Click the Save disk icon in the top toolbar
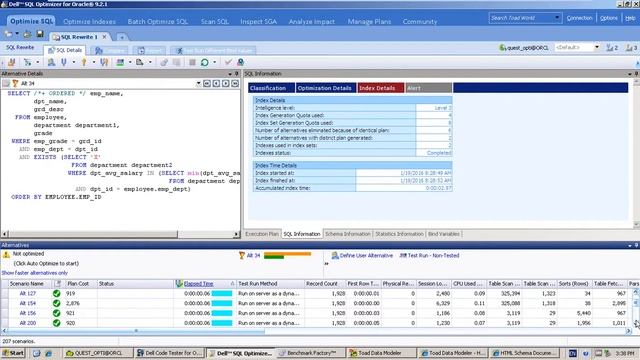Image resolution: width=640 pixels, height=360 pixels. (40, 34)
